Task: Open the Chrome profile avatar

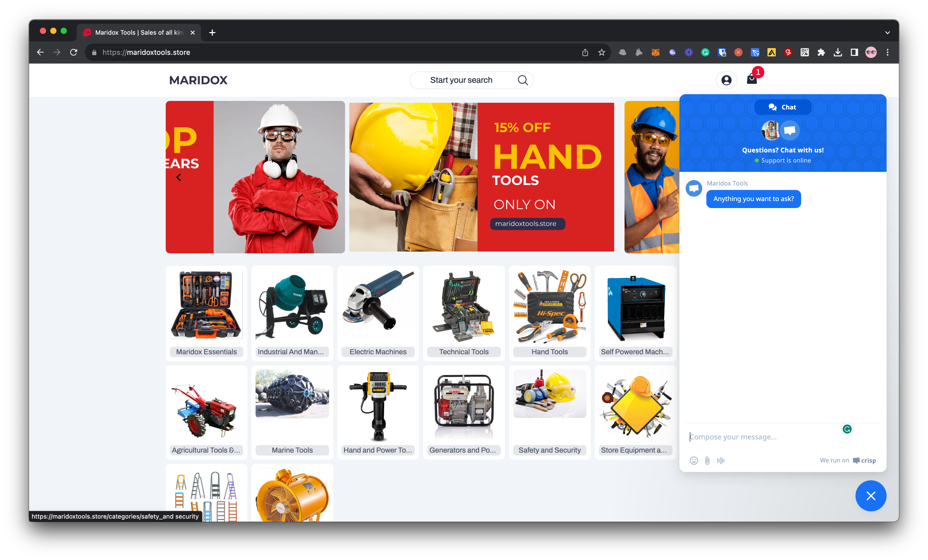Action: [871, 52]
